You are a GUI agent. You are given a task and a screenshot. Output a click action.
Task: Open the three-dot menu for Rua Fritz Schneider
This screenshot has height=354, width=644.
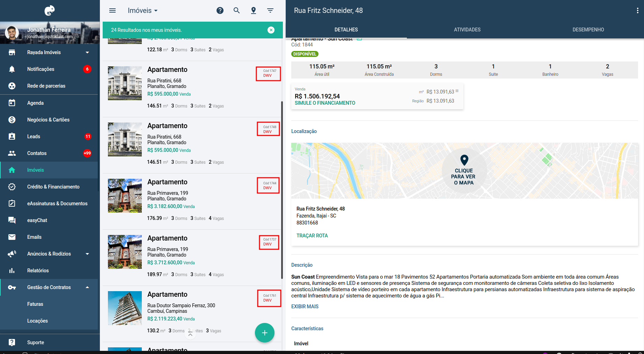pos(638,10)
